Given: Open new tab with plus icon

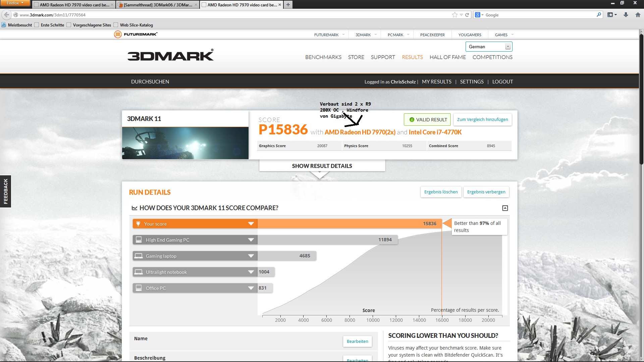Looking at the screenshot, I should coord(288,5).
